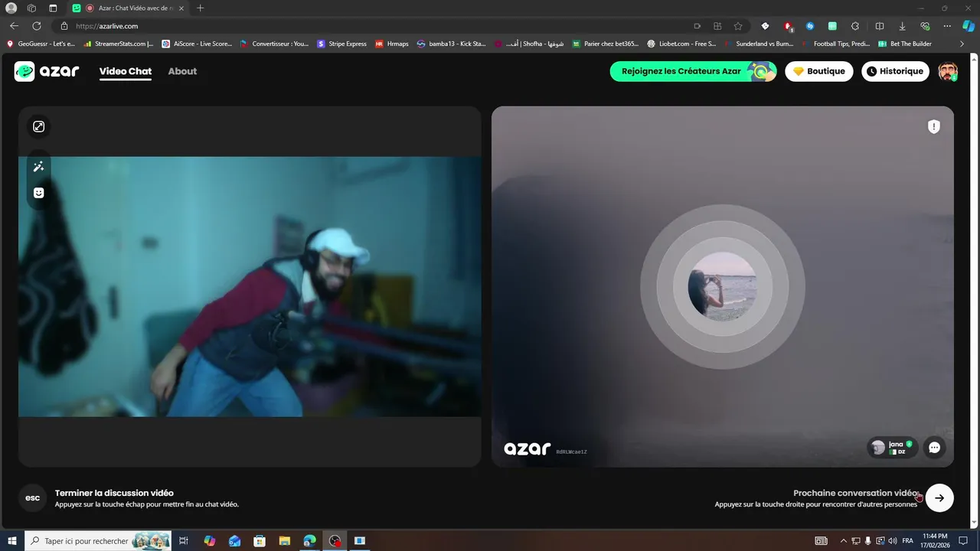The width and height of the screenshot is (980, 551).
Task: Open clock showing 11:44 PM
Action: 935,541
